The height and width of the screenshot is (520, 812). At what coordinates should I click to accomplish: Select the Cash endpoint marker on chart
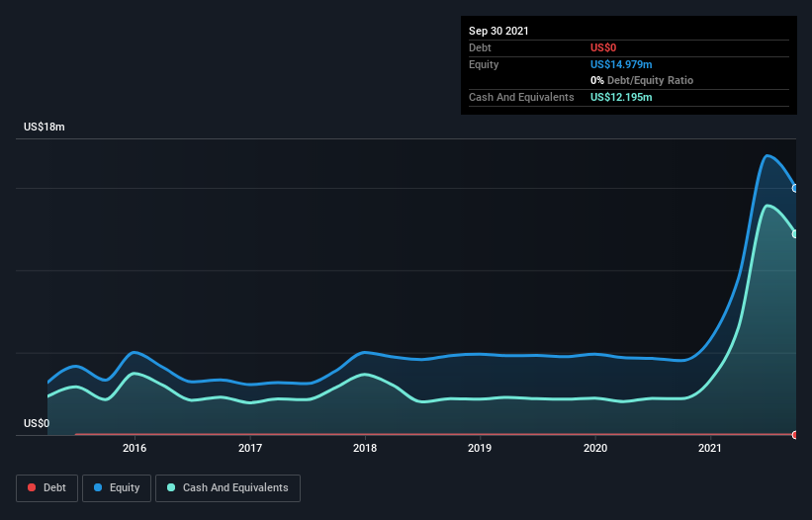(795, 233)
